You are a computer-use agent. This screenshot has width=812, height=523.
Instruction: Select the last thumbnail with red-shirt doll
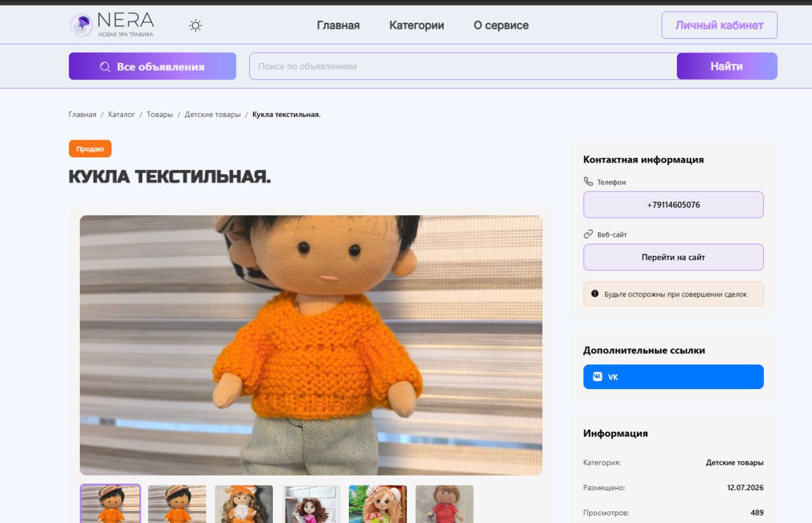[444, 504]
